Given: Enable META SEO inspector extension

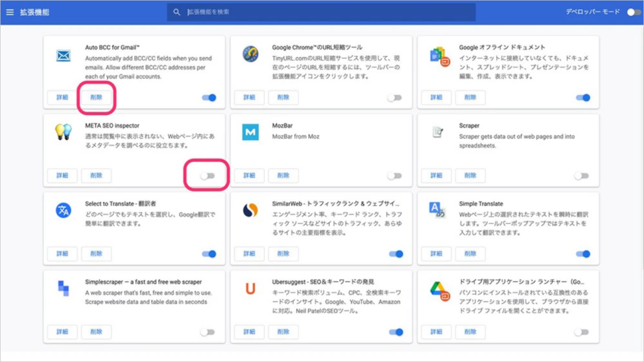Looking at the screenshot, I should 208,176.
